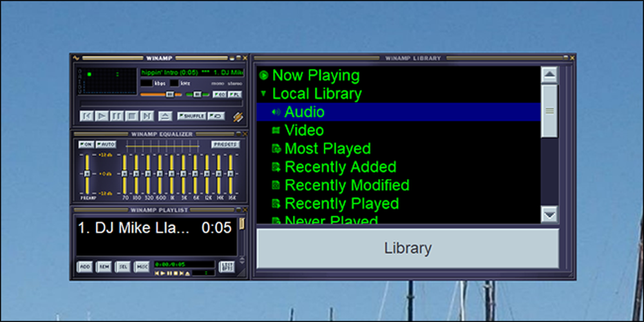This screenshot has height=322, width=644.
Task: Skip to the next track
Action: [147, 116]
